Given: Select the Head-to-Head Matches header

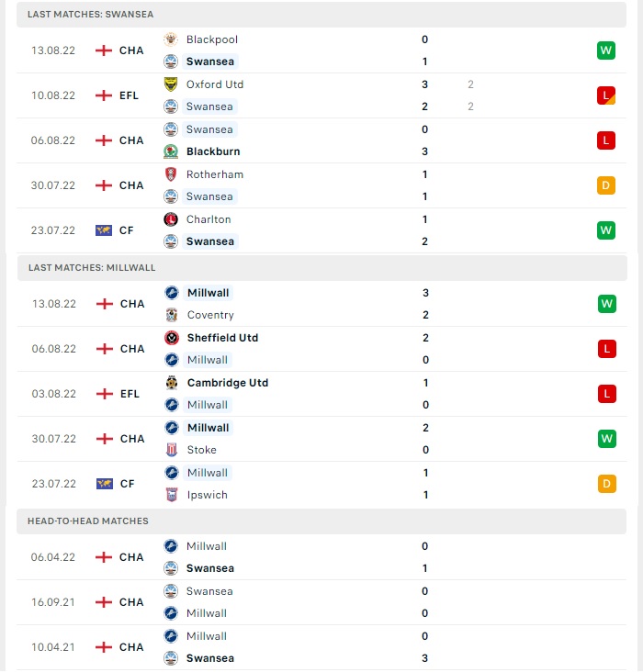Looking at the screenshot, I should click(321, 521).
